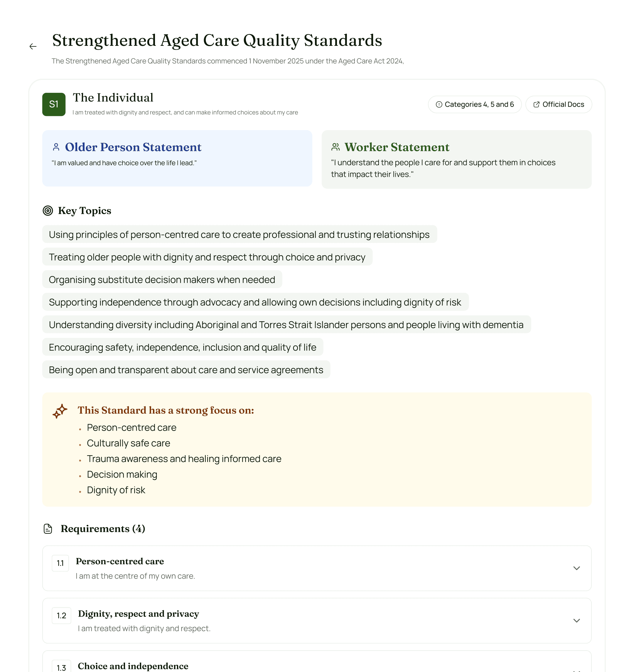The height and width of the screenshot is (672, 634).
Task: Expand requirement 1.1 Person-centred care
Action: [x=576, y=569]
